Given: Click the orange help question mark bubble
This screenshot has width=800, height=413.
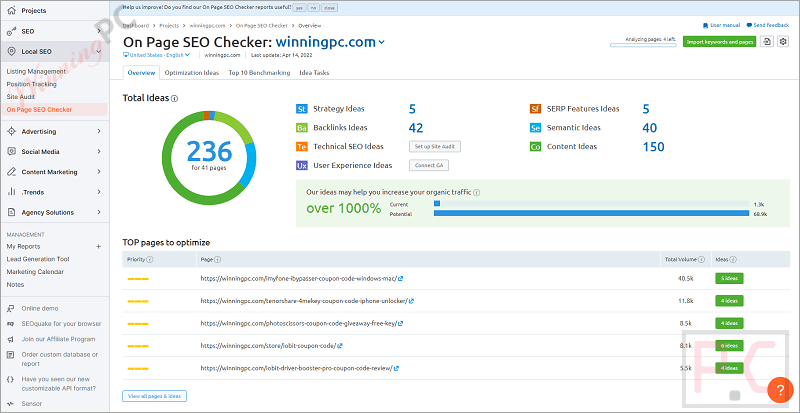Looking at the screenshot, I should pyautogui.click(x=780, y=390).
